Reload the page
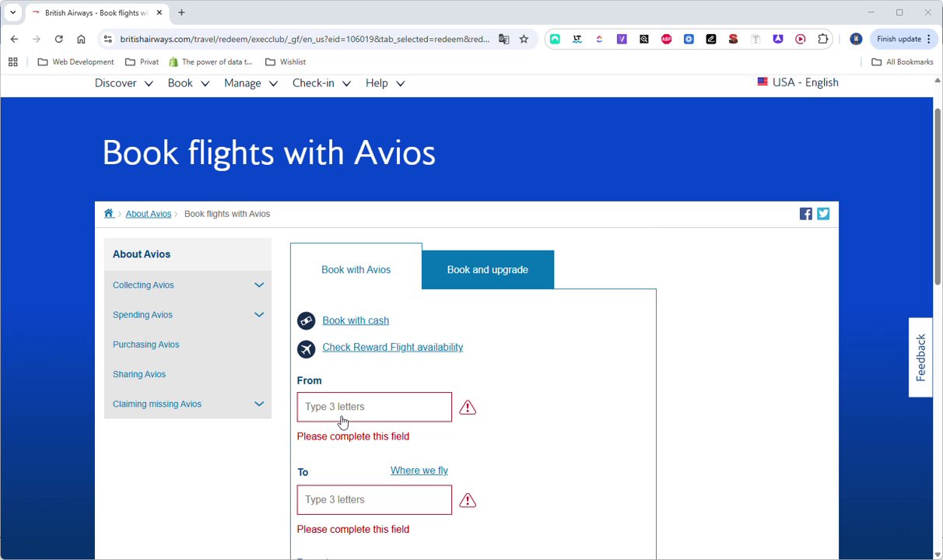Image resolution: width=943 pixels, height=560 pixels. point(58,39)
